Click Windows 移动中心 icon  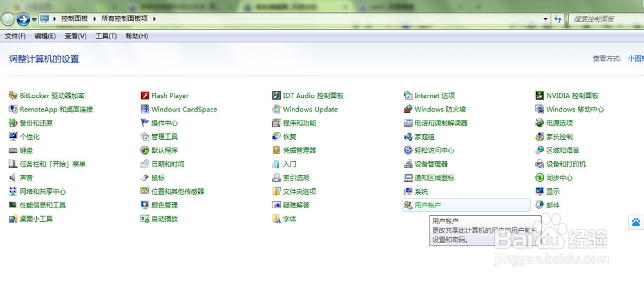coord(540,110)
